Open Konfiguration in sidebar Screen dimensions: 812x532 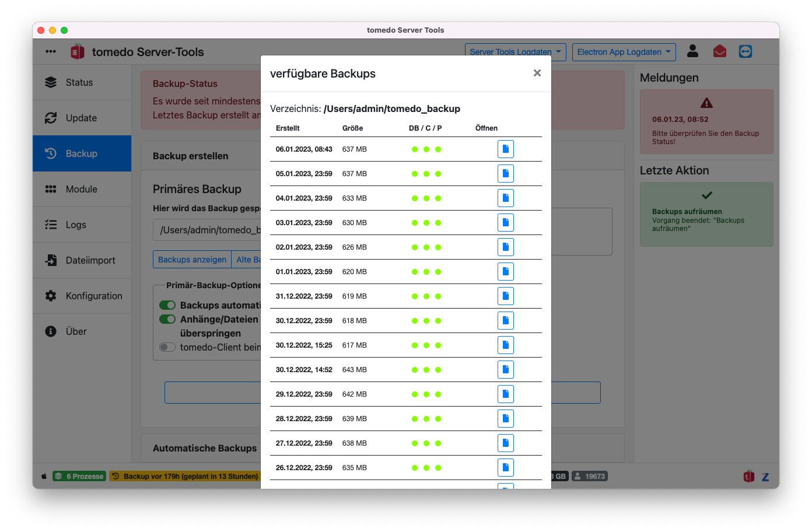coord(82,296)
